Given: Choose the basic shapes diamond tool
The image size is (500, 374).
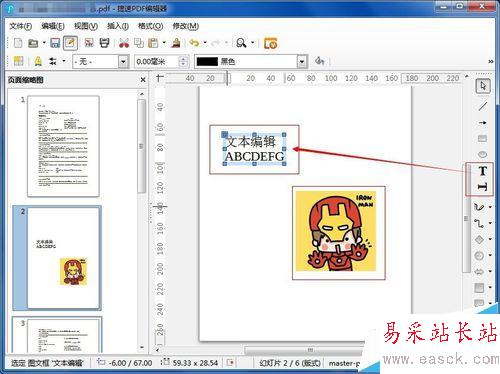Looking at the screenshot, I should pos(479,239).
